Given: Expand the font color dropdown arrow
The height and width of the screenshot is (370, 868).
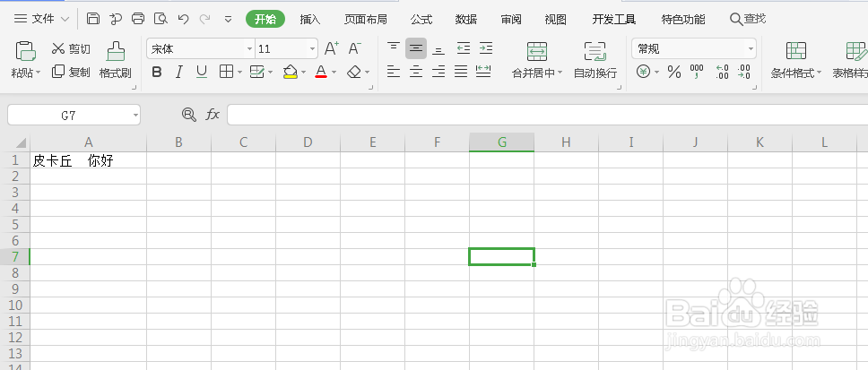Looking at the screenshot, I should (x=334, y=73).
